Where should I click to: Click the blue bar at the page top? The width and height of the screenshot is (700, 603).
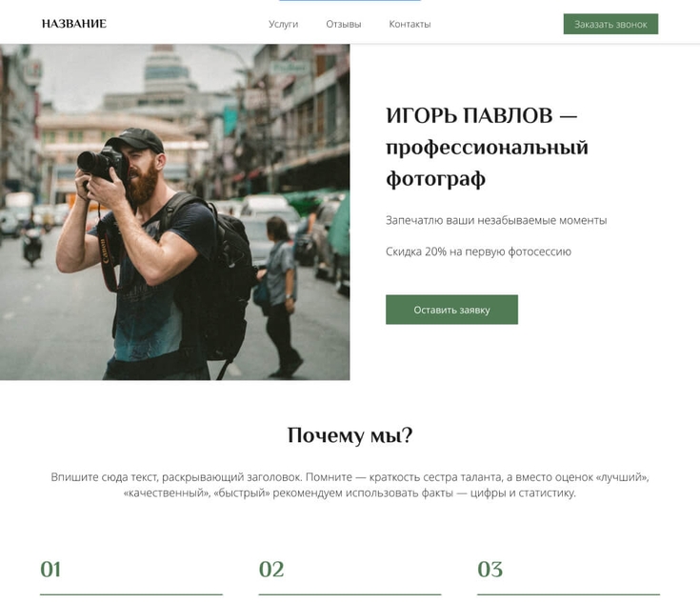coord(350,0)
